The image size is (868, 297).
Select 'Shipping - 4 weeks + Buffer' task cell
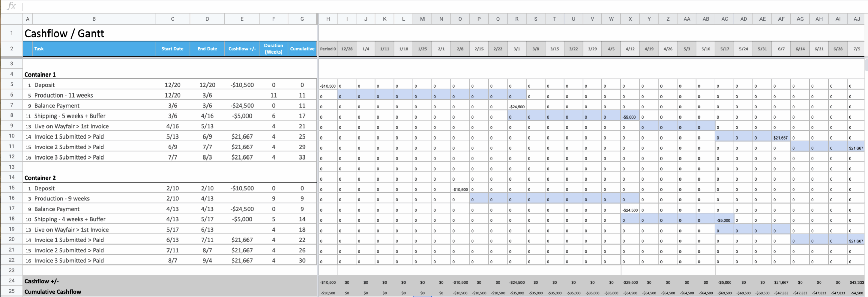coord(70,219)
